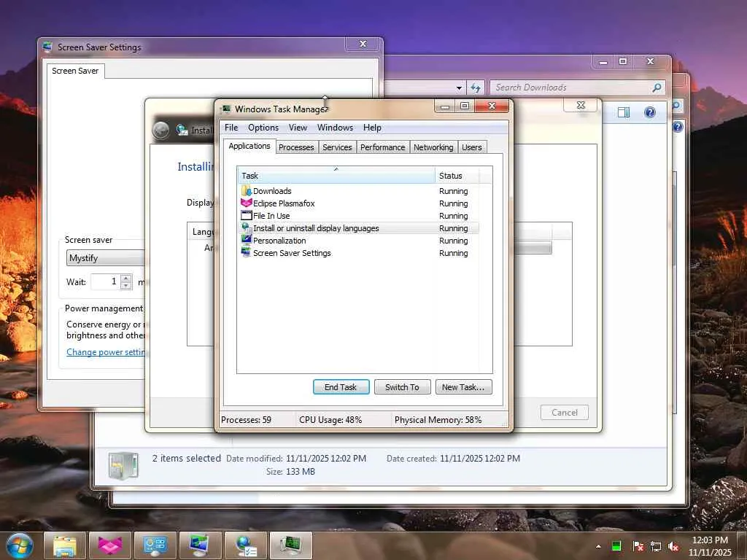Click the green Task Manager tray icon
The image size is (747, 560).
pyautogui.click(x=616, y=546)
